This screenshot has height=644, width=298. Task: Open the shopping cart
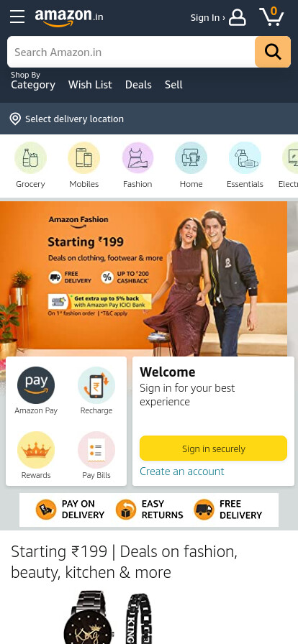(x=271, y=17)
